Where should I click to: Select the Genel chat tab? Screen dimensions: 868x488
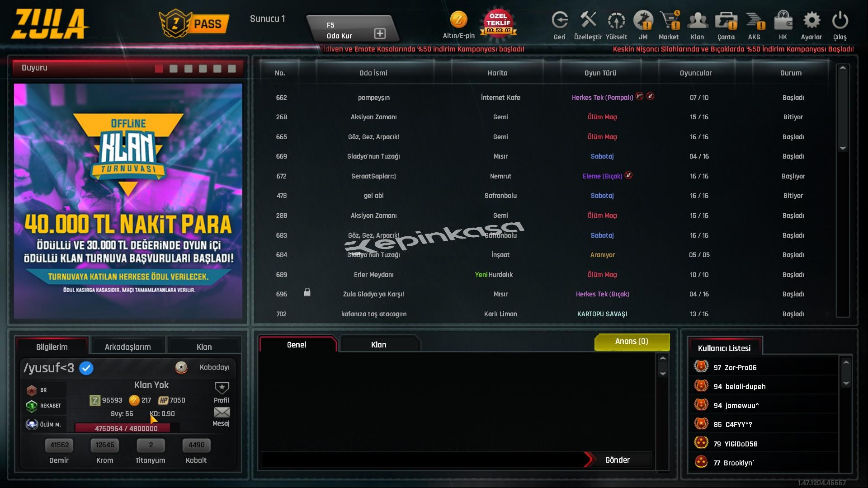click(x=297, y=344)
